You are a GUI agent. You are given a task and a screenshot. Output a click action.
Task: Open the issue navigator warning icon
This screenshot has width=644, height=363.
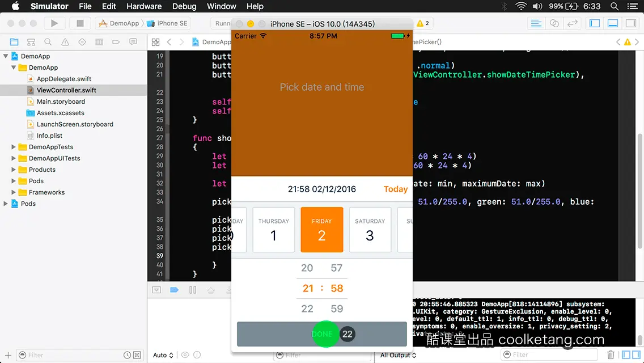65,42
